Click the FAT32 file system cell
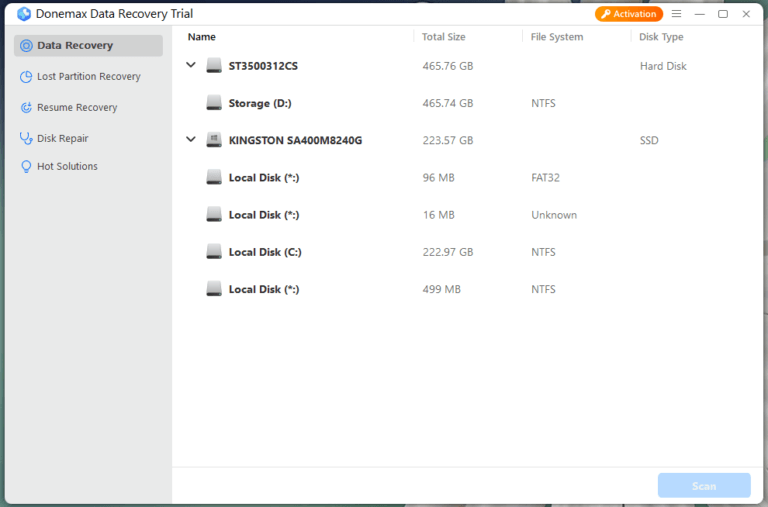 (x=545, y=178)
